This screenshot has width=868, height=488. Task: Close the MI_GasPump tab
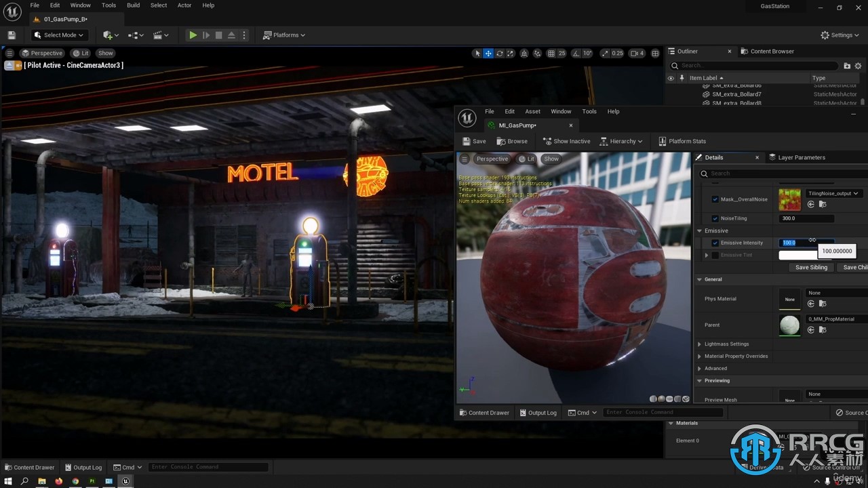tap(571, 125)
